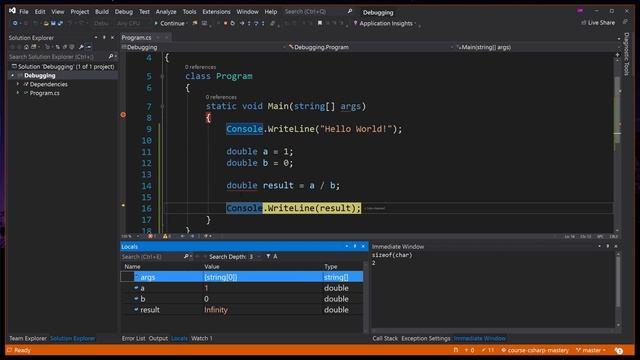Click the Solution Explorer Properties wrench icon
Image resolution: width=640 pixels, height=360 pixels.
81,47
